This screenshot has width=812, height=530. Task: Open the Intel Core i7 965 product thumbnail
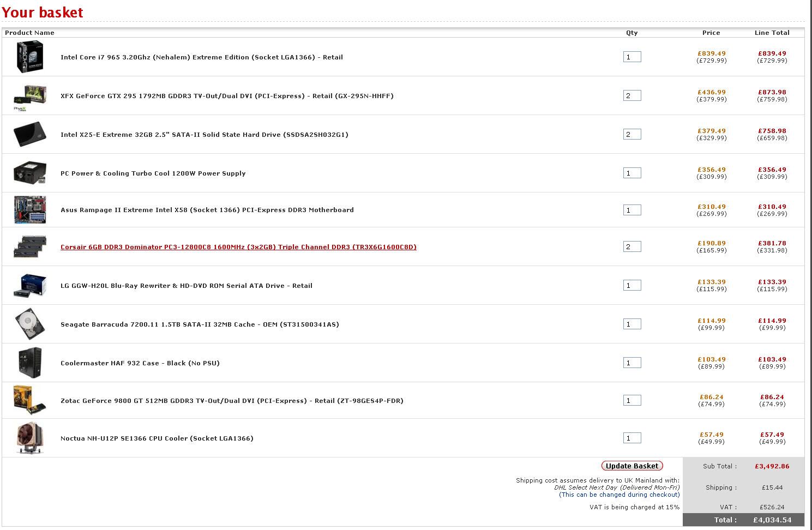(30, 57)
